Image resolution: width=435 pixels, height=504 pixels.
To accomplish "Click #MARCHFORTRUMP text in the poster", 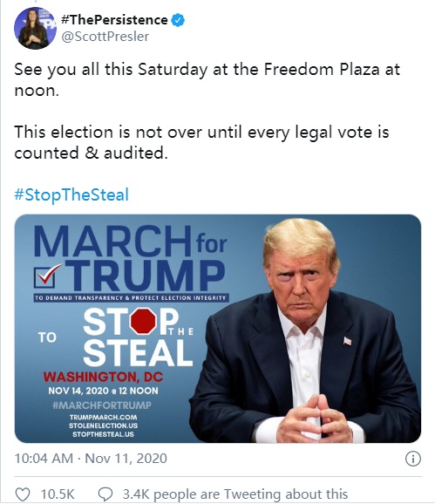I will [102, 405].
